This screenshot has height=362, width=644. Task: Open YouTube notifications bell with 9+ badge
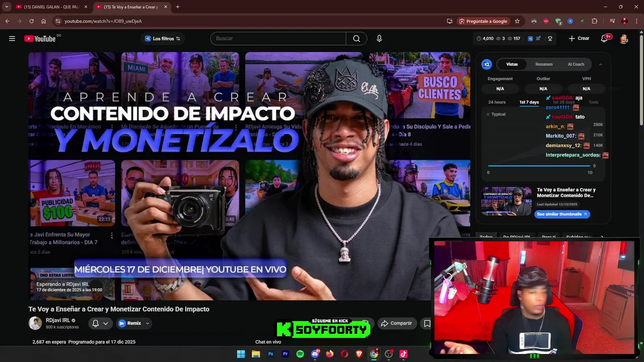coord(605,39)
